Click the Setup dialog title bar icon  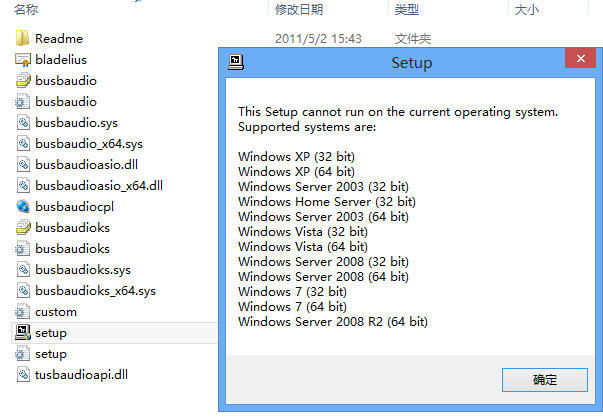(x=236, y=62)
